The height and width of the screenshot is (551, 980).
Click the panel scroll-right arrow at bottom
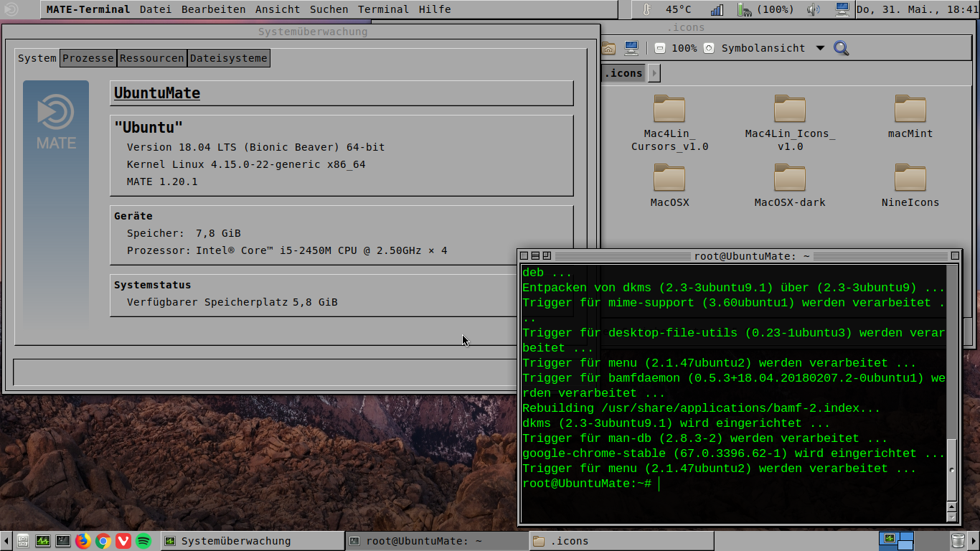pos(974,541)
